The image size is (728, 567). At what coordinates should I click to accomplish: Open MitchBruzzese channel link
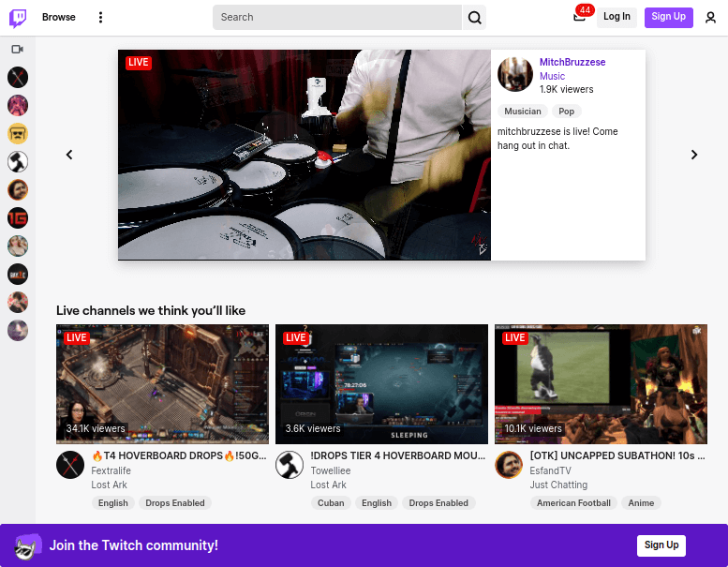(572, 62)
